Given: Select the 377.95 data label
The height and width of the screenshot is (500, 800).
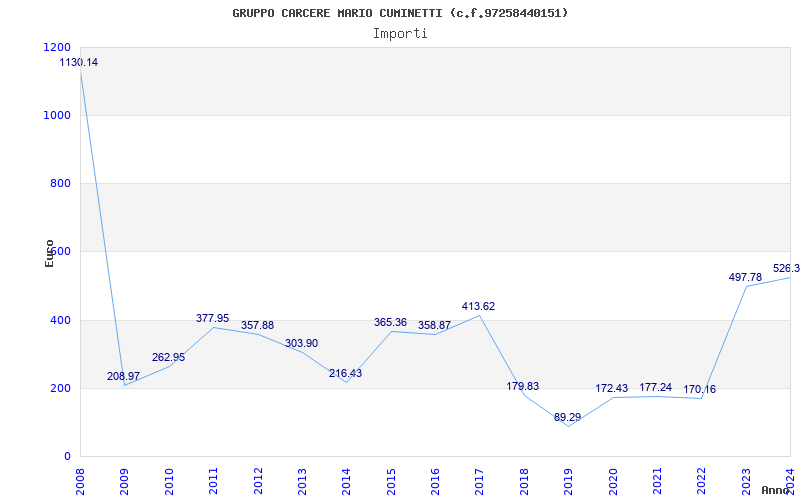Looking at the screenshot, I should tap(212, 318).
